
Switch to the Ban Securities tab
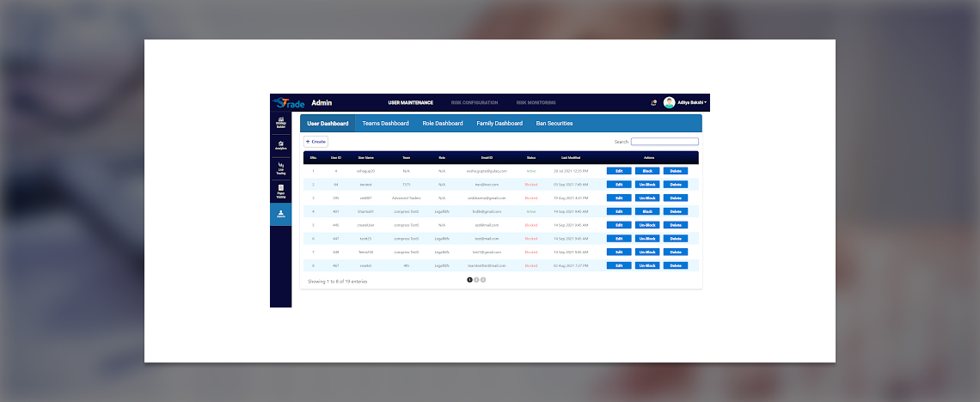[554, 124]
